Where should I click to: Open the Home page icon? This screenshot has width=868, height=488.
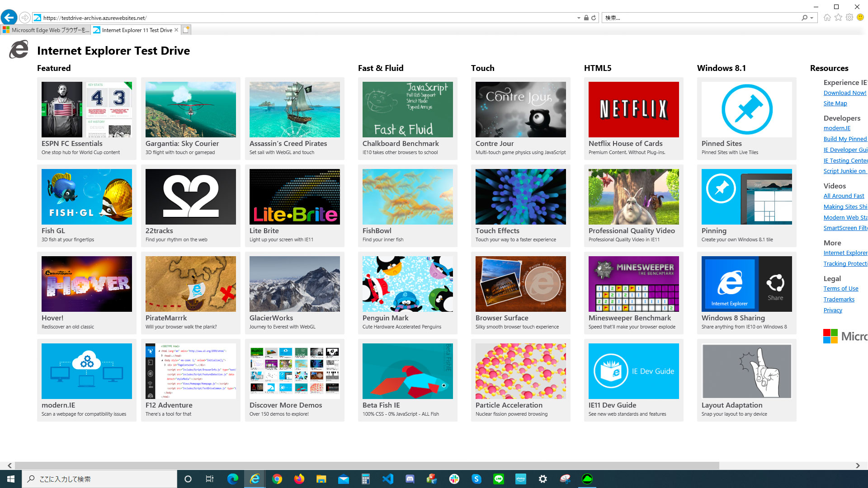[x=827, y=18]
